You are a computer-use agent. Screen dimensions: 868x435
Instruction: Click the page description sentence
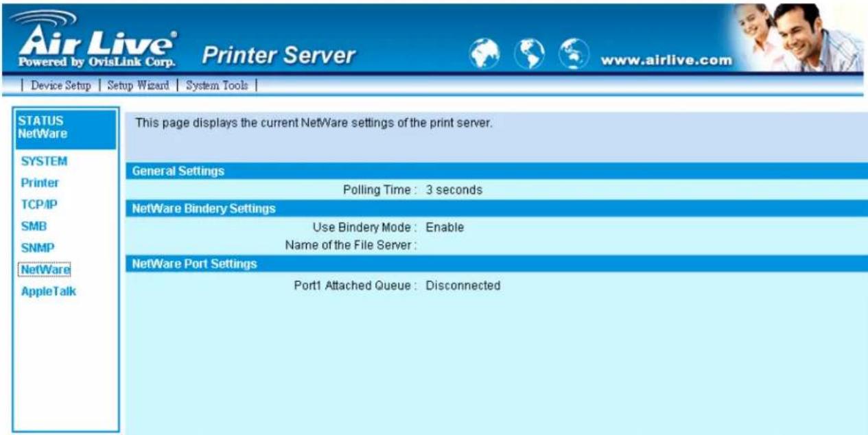314,124
